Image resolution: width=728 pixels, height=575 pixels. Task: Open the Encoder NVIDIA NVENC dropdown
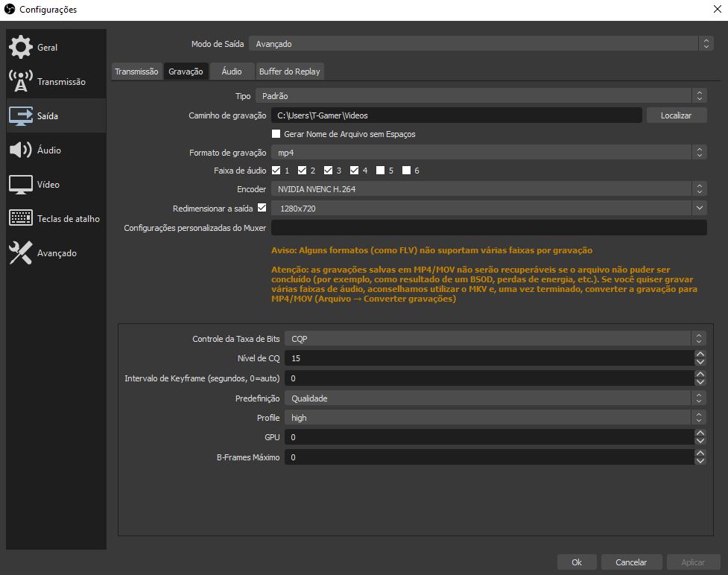[x=488, y=189]
